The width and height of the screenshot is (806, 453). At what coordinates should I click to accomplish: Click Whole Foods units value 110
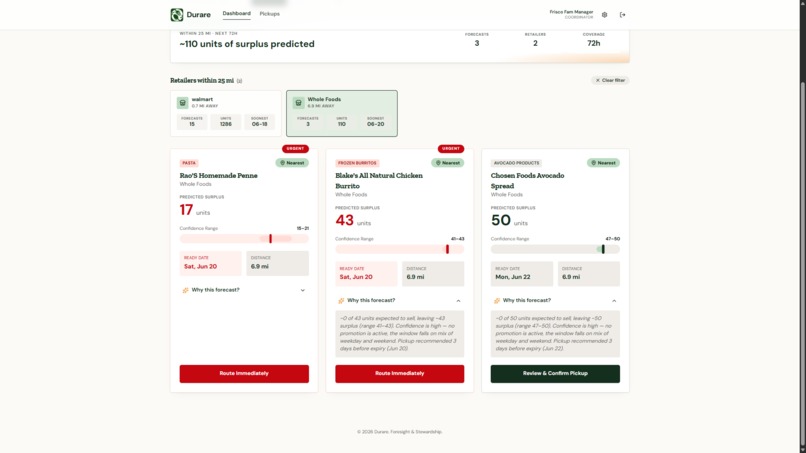tap(342, 124)
